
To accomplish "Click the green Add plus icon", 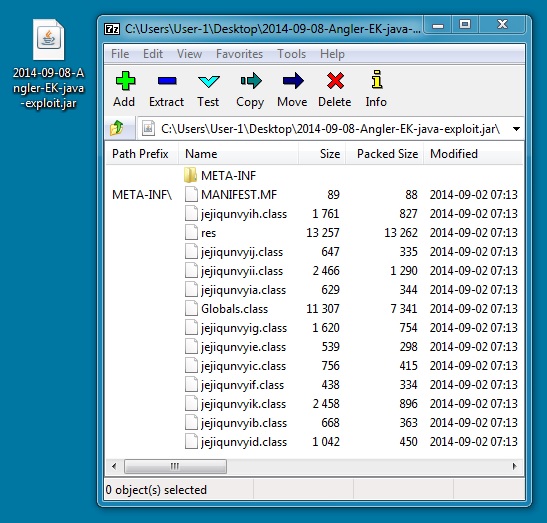I will [125, 81].
